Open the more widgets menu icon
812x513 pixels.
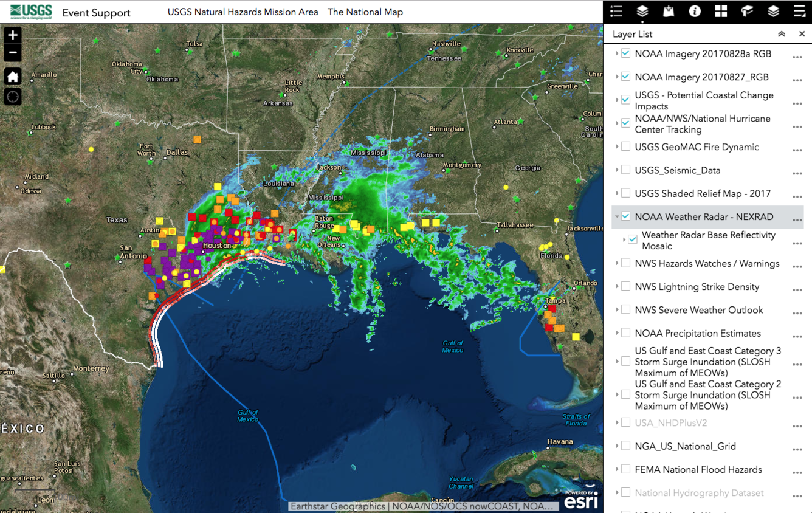(x=799, y=11)
